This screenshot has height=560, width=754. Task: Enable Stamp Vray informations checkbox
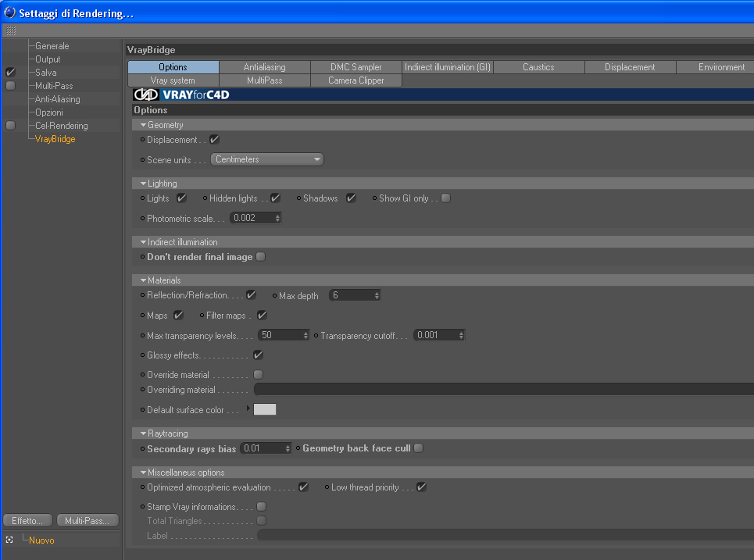[x=262, y=507]
